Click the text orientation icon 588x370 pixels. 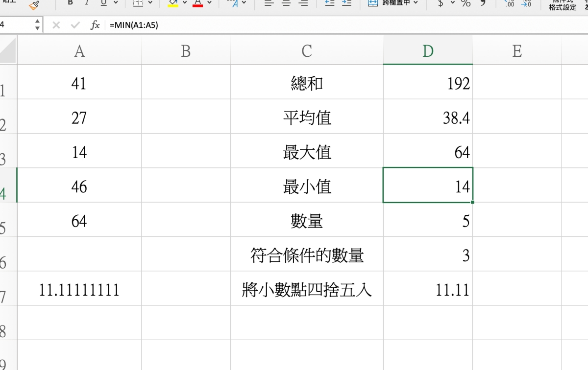click(233, 3)
